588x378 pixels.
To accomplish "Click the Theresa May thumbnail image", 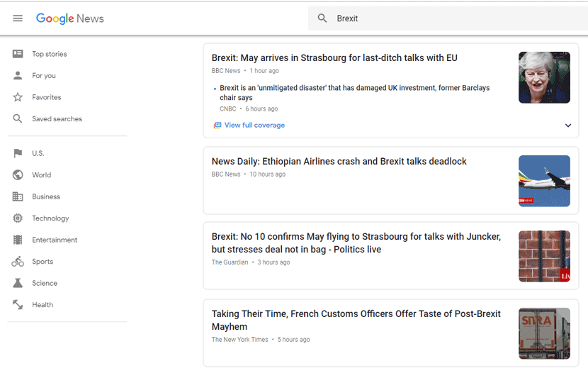I will (544, 77).
